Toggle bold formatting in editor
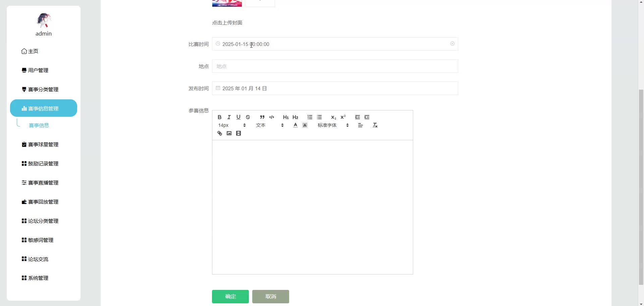Screen dimensions: 644x306 click(219, 117)
